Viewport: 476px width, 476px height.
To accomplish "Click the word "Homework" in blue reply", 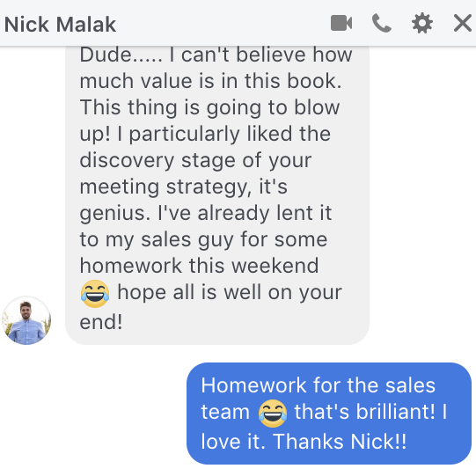I will [x=253, y=384].
